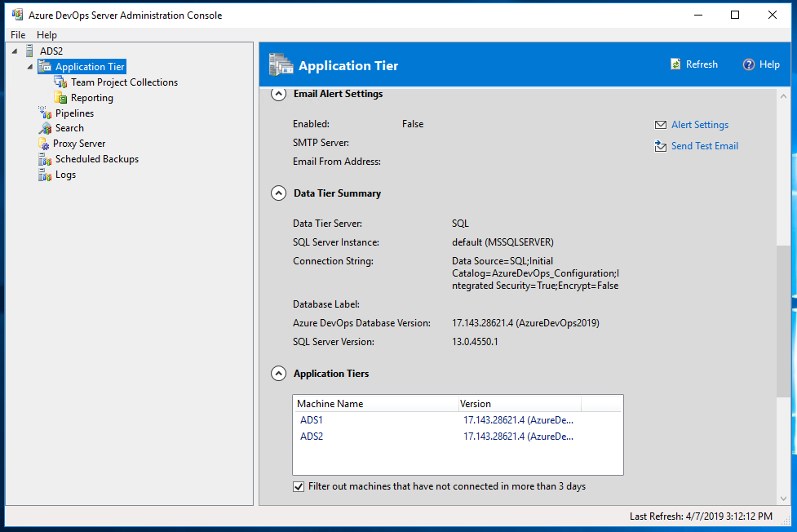Click the Scheduled Backups icon
The image size is (797, 532).
(x=45, y=159)
